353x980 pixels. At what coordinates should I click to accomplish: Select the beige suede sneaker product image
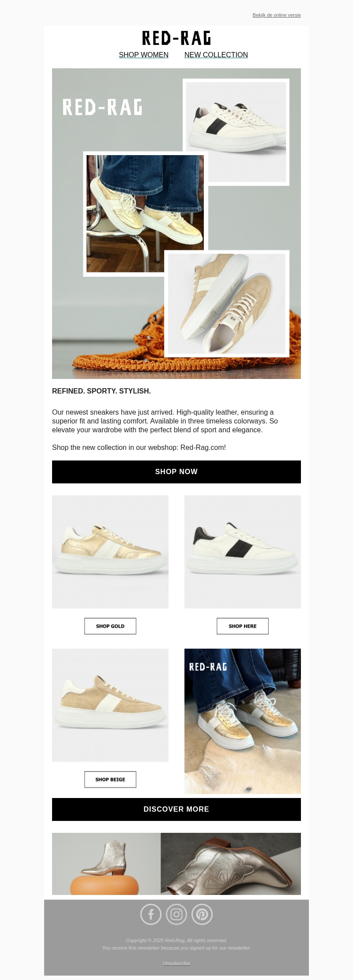coord(110,705)
